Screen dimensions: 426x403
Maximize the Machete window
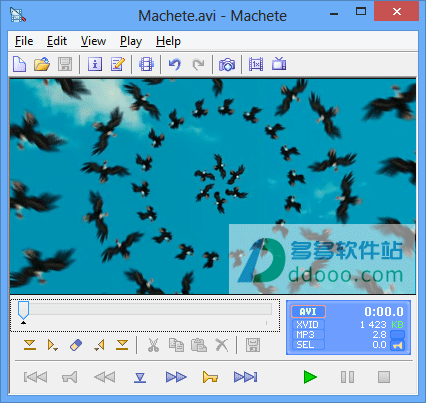point(361,12)
